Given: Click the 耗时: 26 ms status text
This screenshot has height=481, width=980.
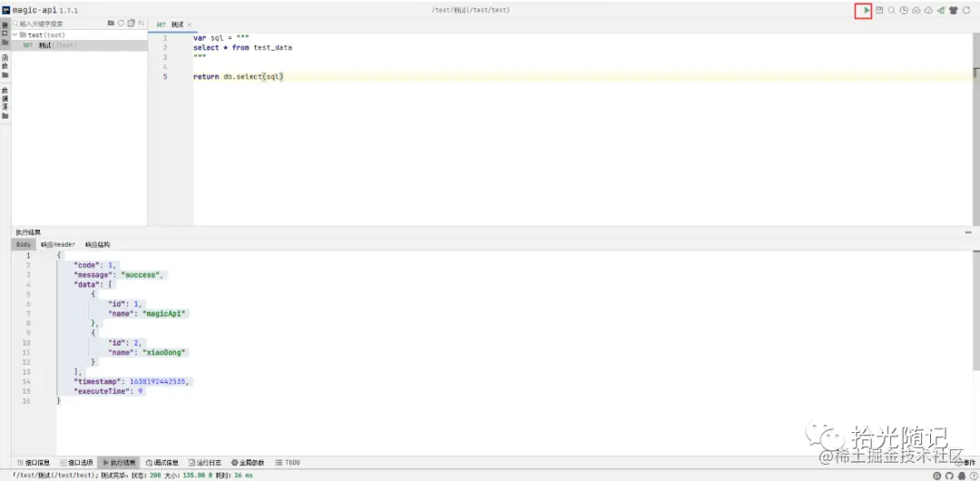Looking at the screenshot, I should 234,476.
